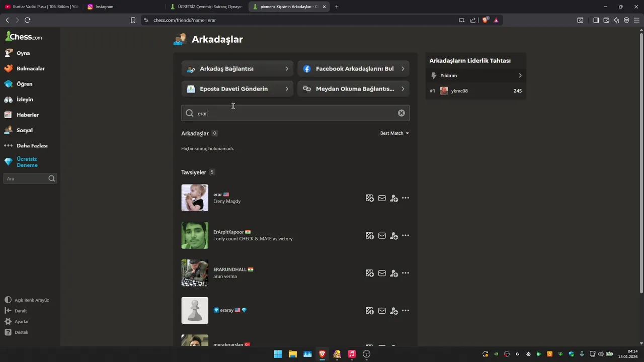Viewport: 644px width, 362px height.
Task: Click the ERARUNDHALL username
Action: click(x=230, y=269)
